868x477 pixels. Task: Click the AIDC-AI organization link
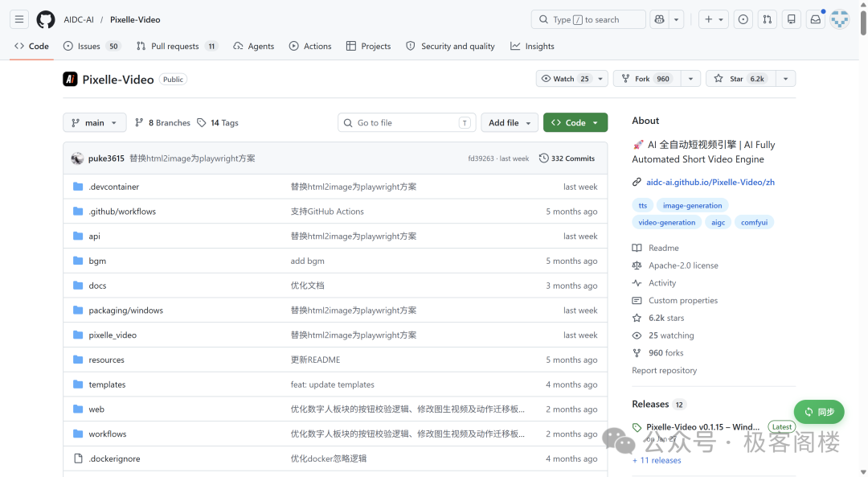[79, 19]
